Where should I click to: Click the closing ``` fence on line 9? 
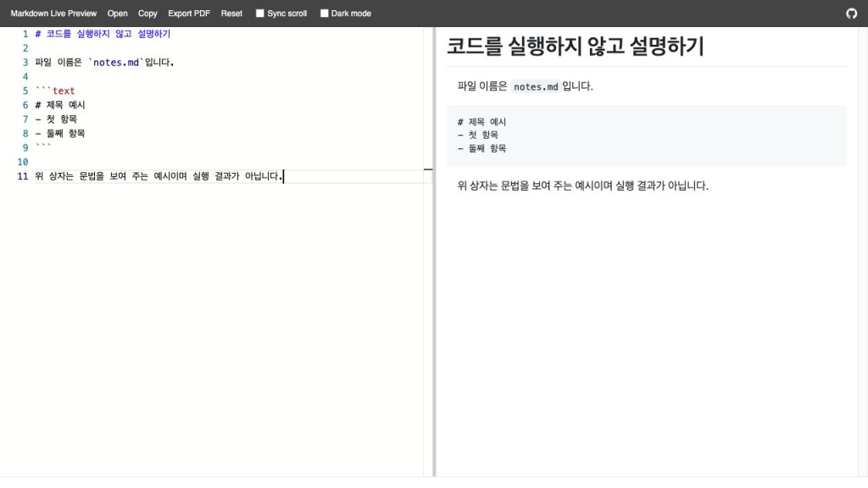(x=43, y=147)
